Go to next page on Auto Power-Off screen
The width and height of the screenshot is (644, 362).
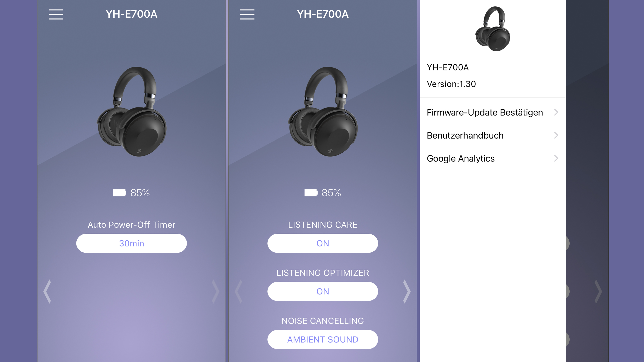[215, 291]
